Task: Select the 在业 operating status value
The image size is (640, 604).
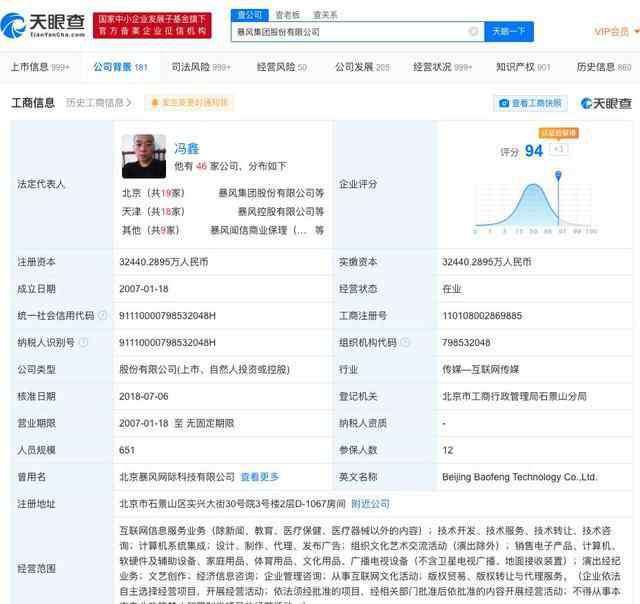Action: point(451,289)
